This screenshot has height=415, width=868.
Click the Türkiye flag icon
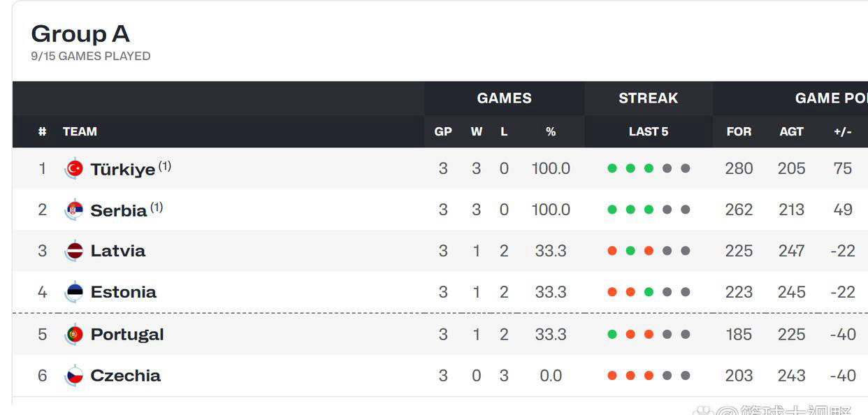tap(75, 168)
